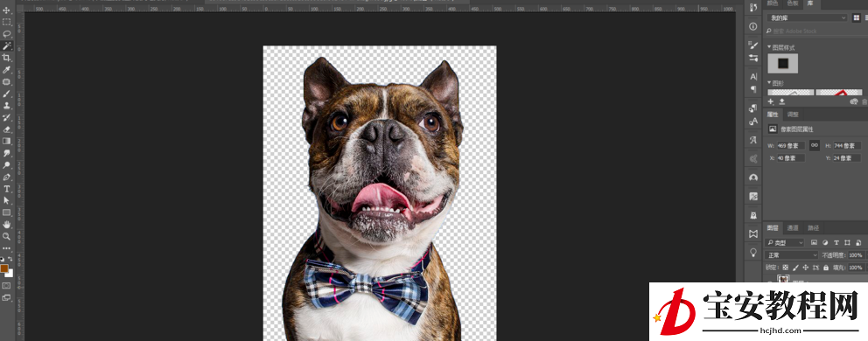Open the Edit Toolbar three-dots menu

tap(7, 248)
